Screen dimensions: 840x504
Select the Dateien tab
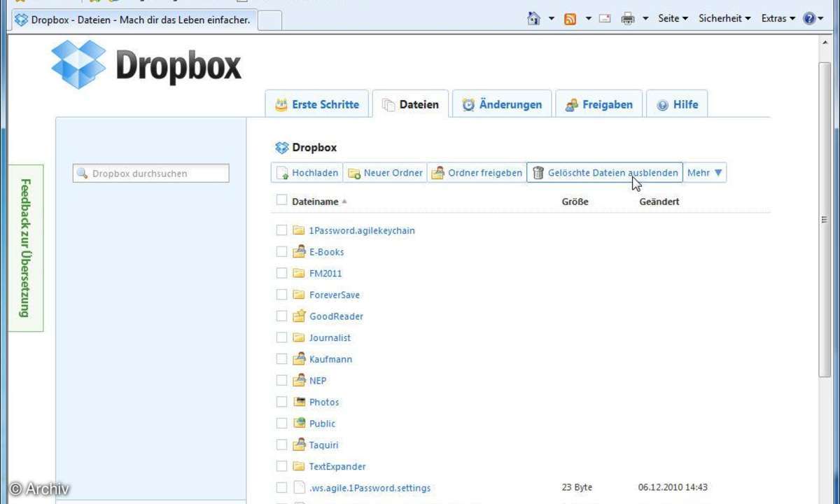(410, 104)
